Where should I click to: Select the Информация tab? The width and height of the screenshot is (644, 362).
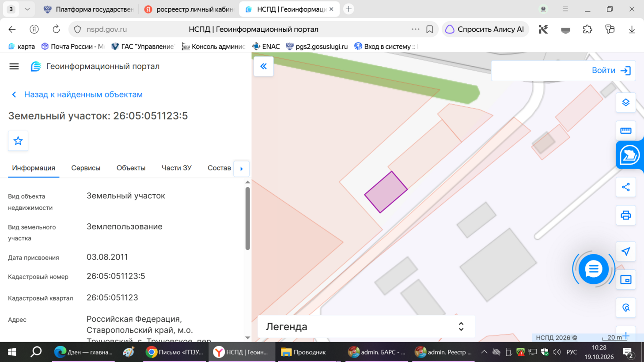(x=34, y=168)
